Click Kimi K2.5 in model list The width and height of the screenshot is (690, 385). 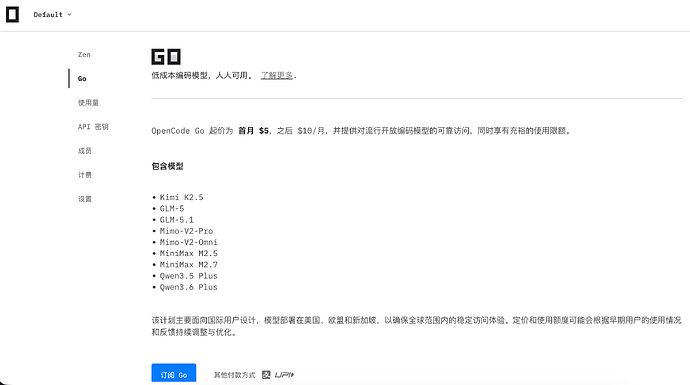click(x=181, y=197)
